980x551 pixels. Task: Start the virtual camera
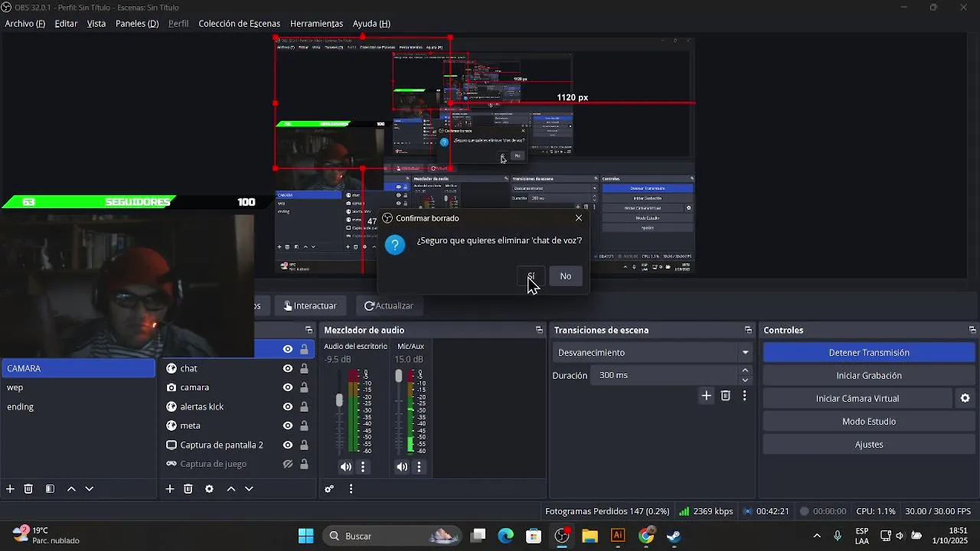pos(857,399)
